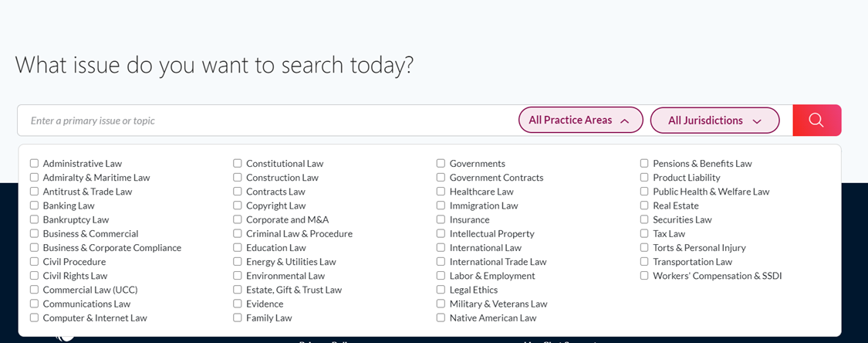Select the Tax Law checkbox
This screenshot has width=868, height=343.
click(644, 234)
